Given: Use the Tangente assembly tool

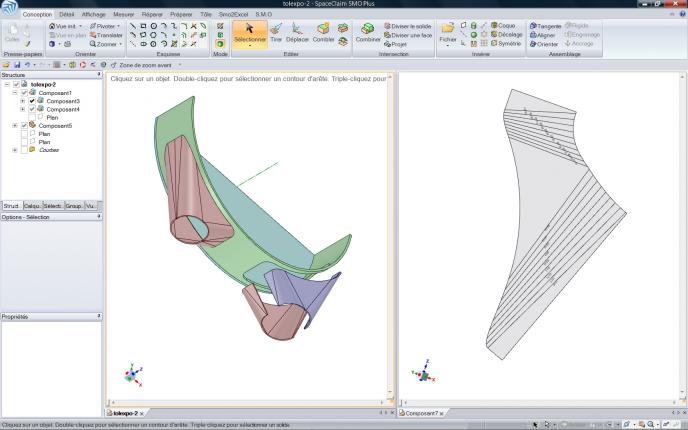Looking at the screenshot, I should (546, 25).
